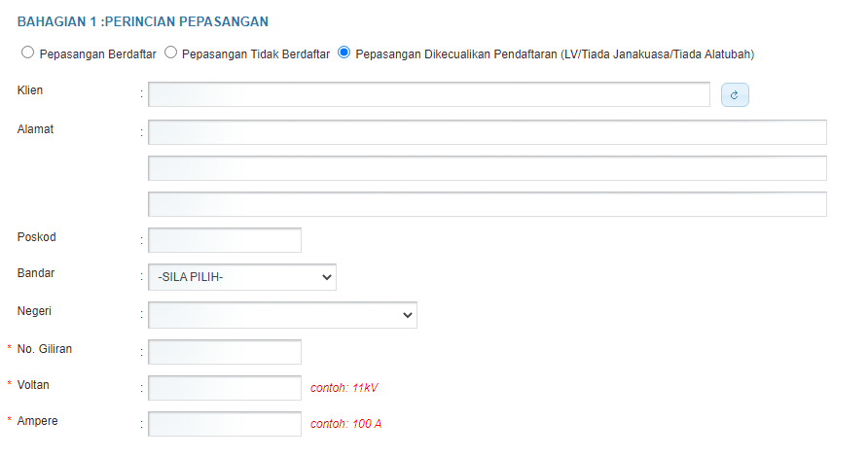Click the red 'contoh: 100 A' hint text

click(x=346, y=424)
